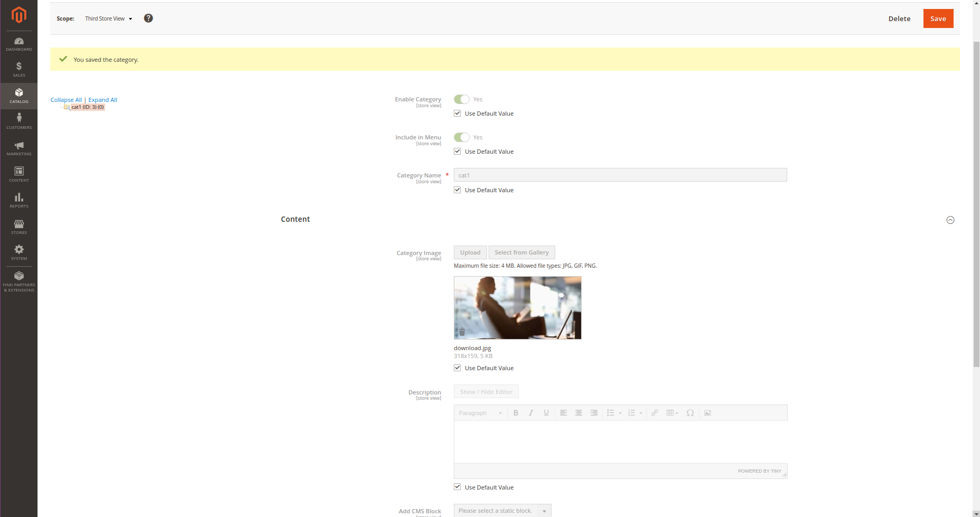Open the Add CMS Block dropdown
Image resolution: width=980 pixels, height=517 pixels.
[x=502, y=511]
